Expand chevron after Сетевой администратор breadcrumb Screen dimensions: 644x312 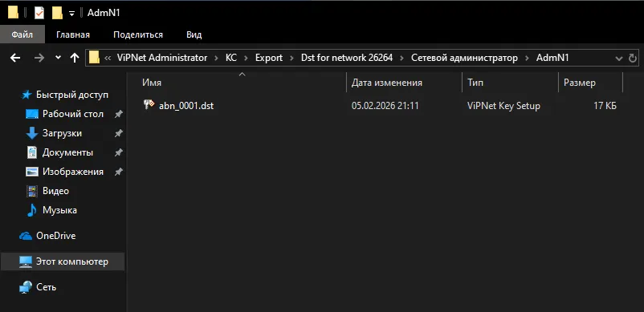click(x=527, y=59)
